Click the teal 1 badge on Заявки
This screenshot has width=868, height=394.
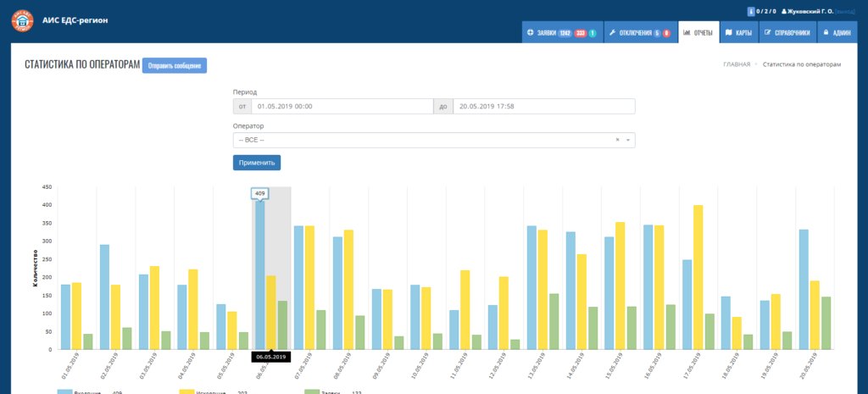(x=593, y=33)
